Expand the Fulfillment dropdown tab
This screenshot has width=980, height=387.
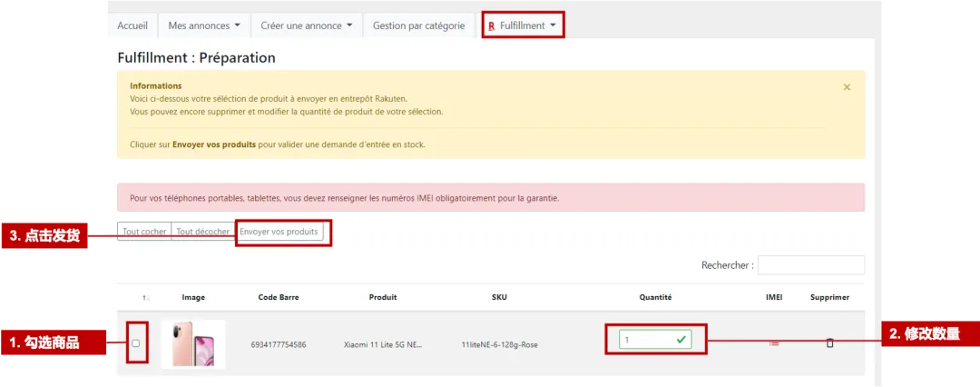(524, 25)
